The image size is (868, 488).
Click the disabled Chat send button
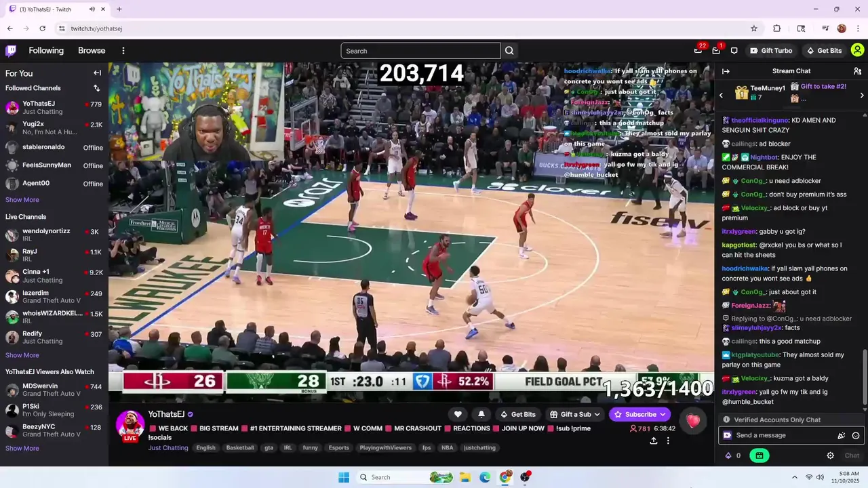coord(852,455)
